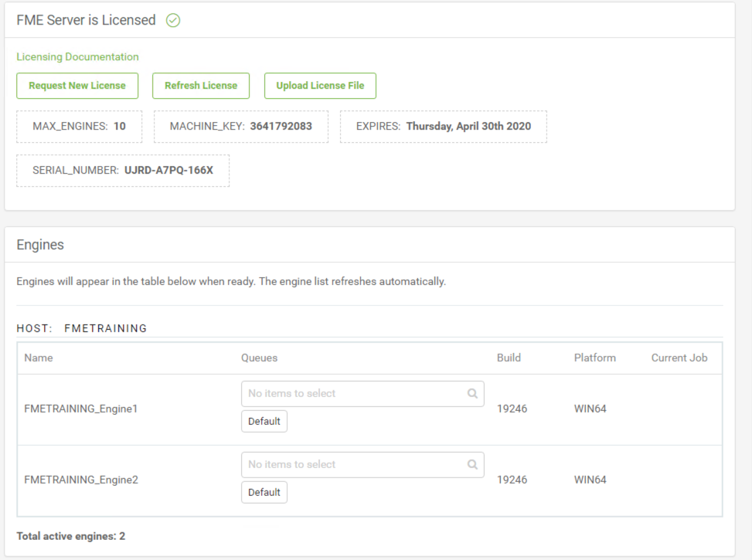Click the serial number UJRD-A7PQ-166X
The height and width of the screenshot is (560, 752).
pyautogui.click(x=168, y=170)
